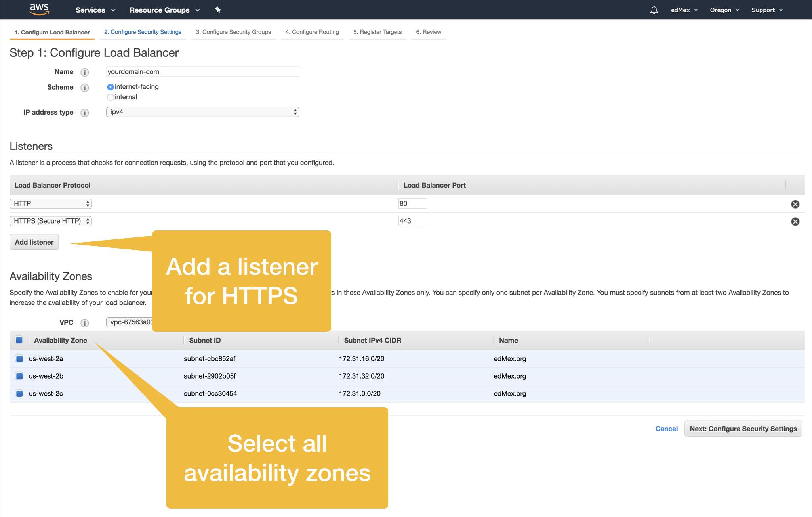Toggle the us-west-2b availability zone checkbox
The image size is (812, 517).
[19, 375]
